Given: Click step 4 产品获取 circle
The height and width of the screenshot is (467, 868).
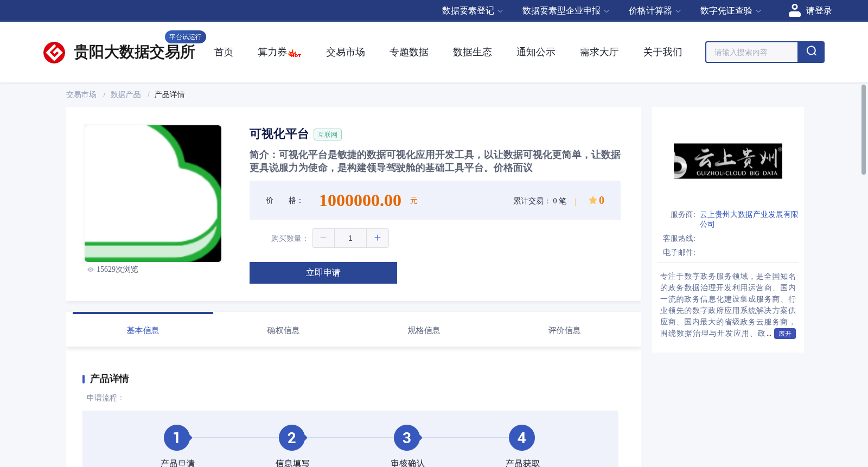Looking at the screenshot, I should (522, 438).
